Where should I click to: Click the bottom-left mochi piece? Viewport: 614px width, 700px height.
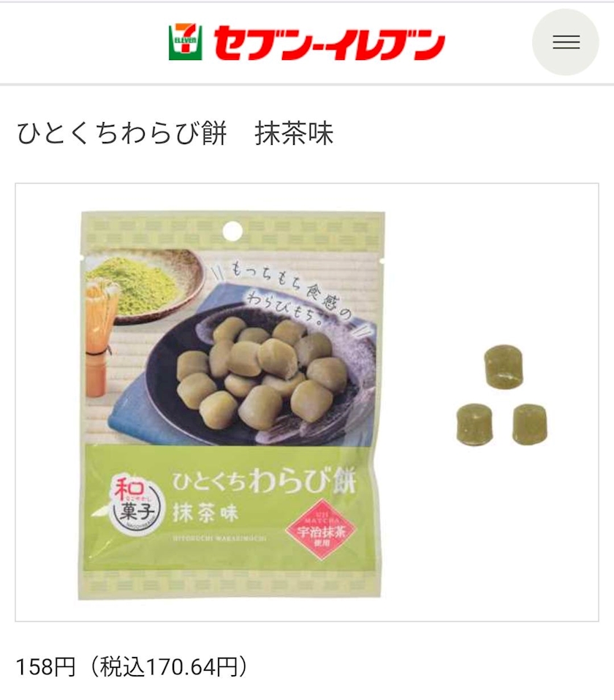475,424
